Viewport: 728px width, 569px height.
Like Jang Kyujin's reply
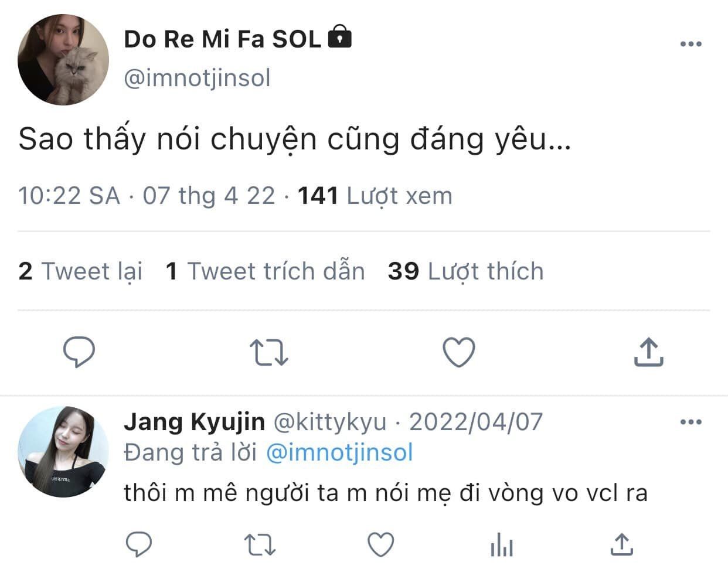tap(380, 544)
